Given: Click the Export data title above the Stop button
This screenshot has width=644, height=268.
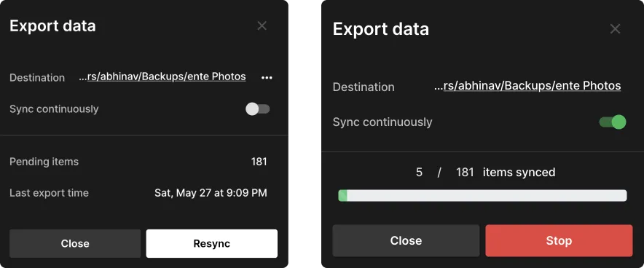Looking at the screenshot, I should coord(381,29).
